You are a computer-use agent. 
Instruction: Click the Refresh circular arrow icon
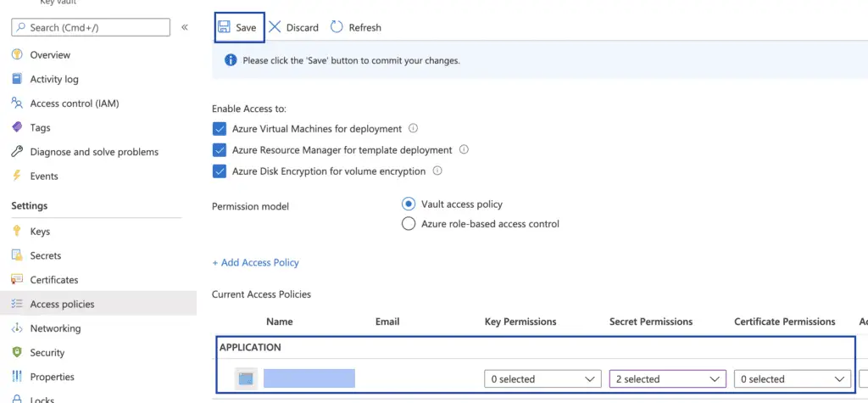click(337, 26)
